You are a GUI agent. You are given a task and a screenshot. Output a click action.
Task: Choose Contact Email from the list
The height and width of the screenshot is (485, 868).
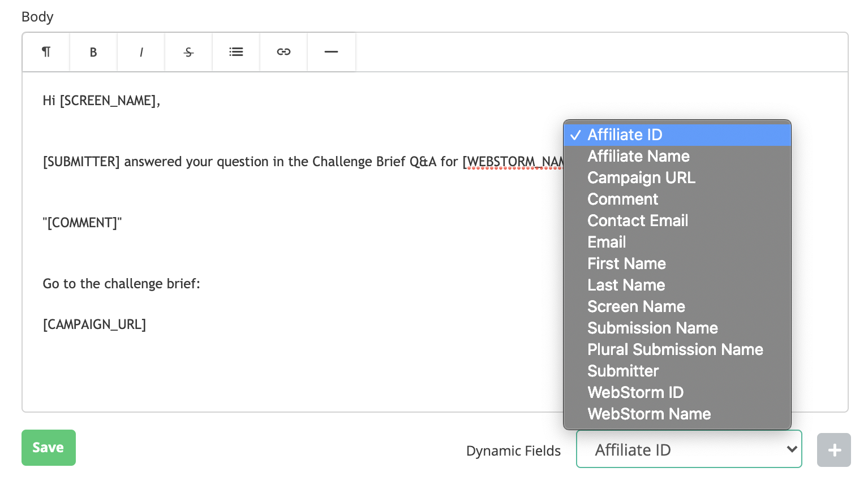tap(677, 220)
